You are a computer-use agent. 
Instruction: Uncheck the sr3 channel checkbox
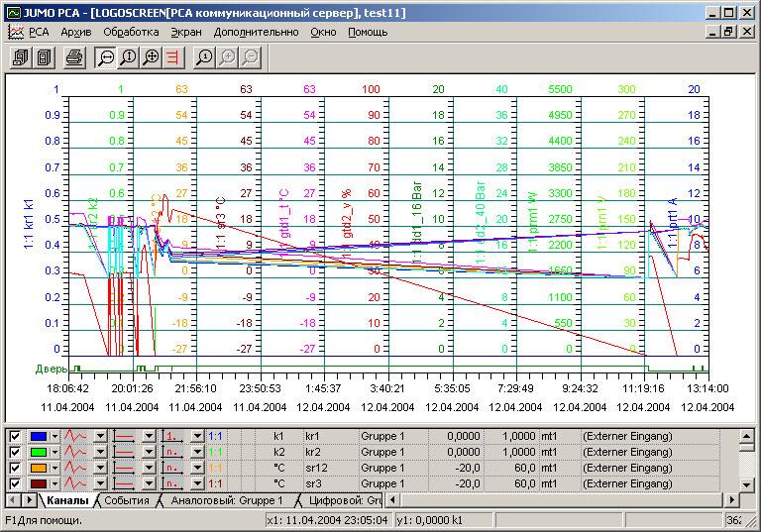[x=15, y=483]
